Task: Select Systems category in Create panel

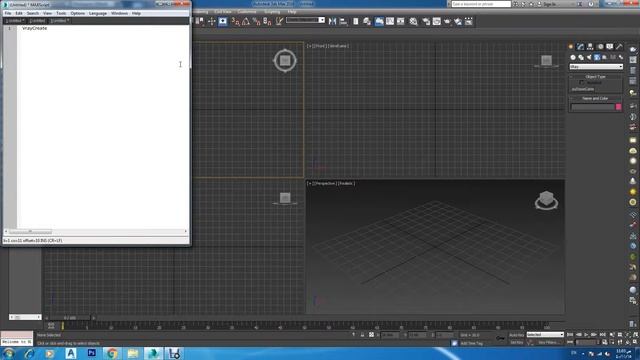Action: coord(621,58)
